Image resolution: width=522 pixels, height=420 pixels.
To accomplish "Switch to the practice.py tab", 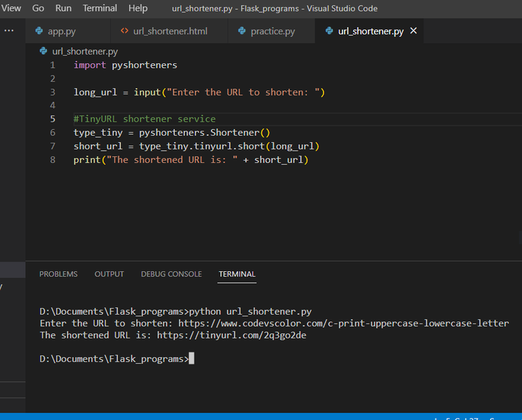I will point(271,31).
